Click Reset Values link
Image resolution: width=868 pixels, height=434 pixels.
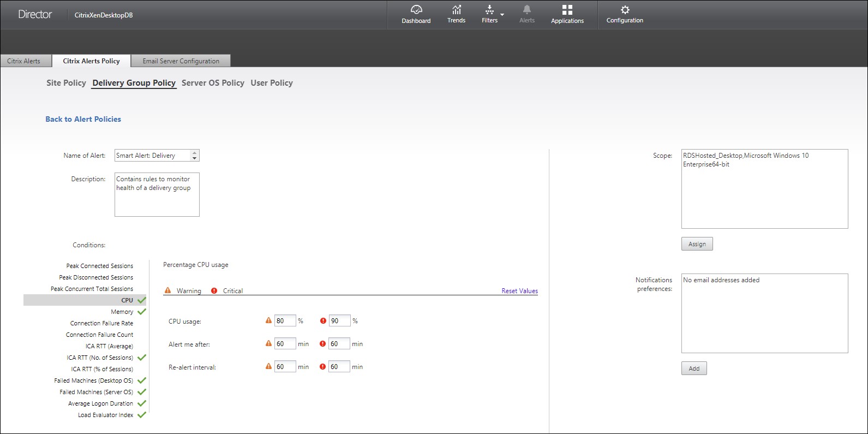[519, 291]
